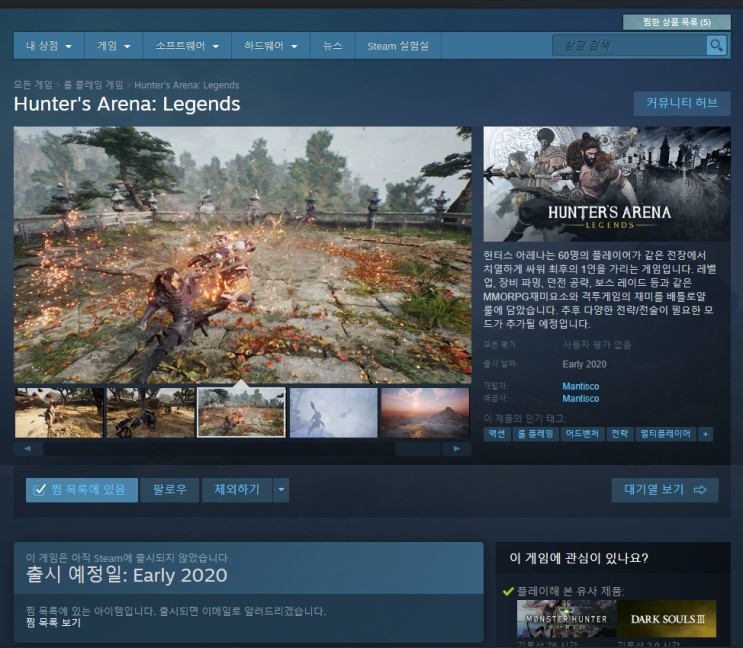Select the sunset landscape screenshot thumbnail

click(x=425, y=413)
